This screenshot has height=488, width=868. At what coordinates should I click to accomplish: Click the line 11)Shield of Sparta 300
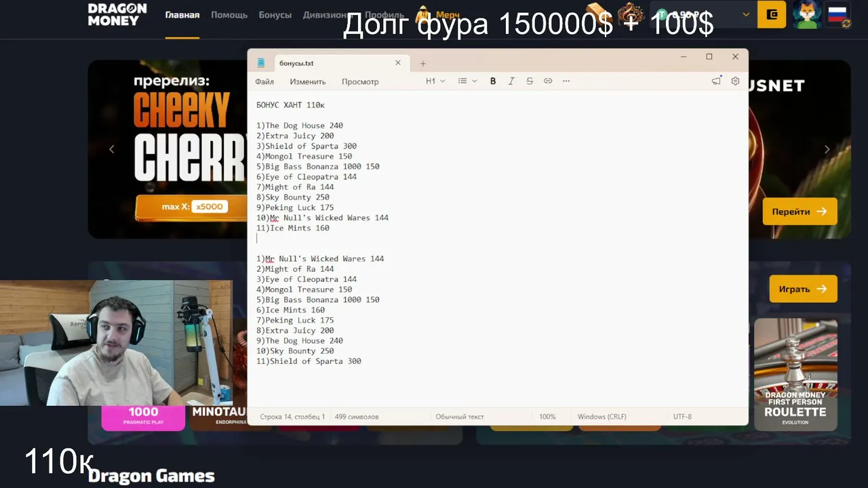pyautogui.click(x=309, y=361)
